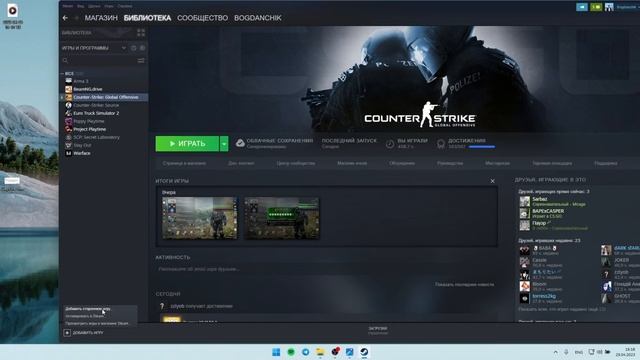The image size is (640, 360).
Task: Click the green ИГРАТЬ button
Action: point(187,144)
